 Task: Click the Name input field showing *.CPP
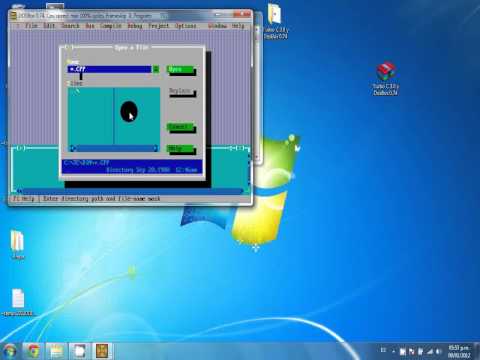[109, 69]
